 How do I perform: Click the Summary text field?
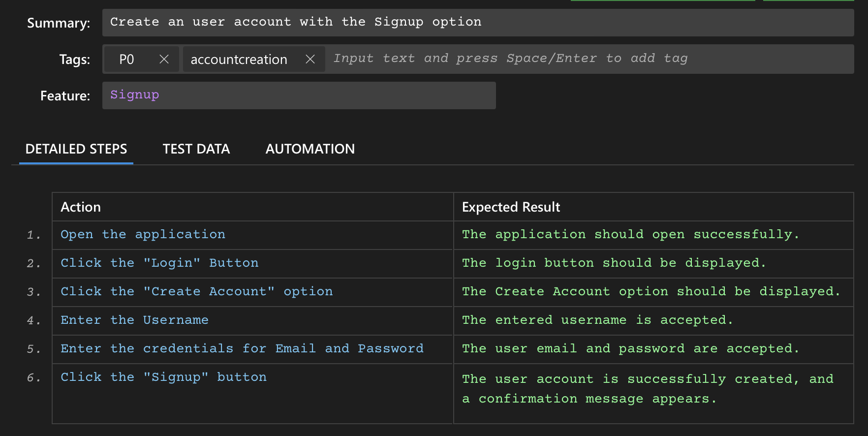pyautogui.click(x=477, y=23)
